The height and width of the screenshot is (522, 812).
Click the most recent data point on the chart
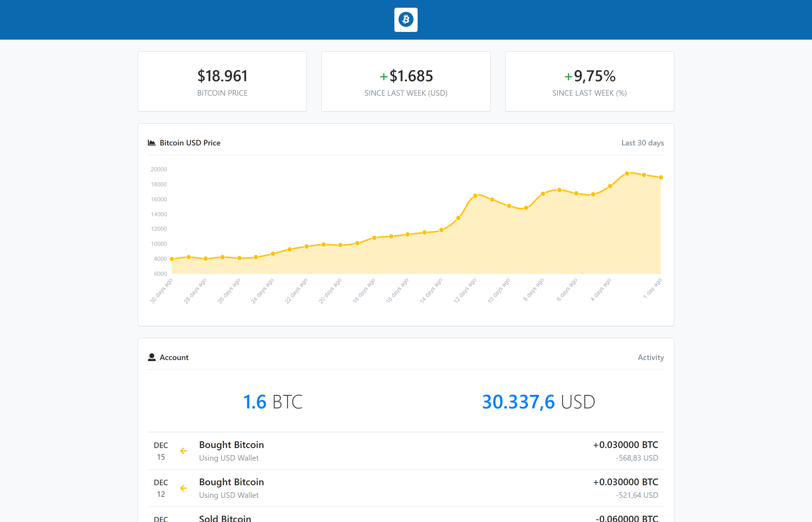661,177
